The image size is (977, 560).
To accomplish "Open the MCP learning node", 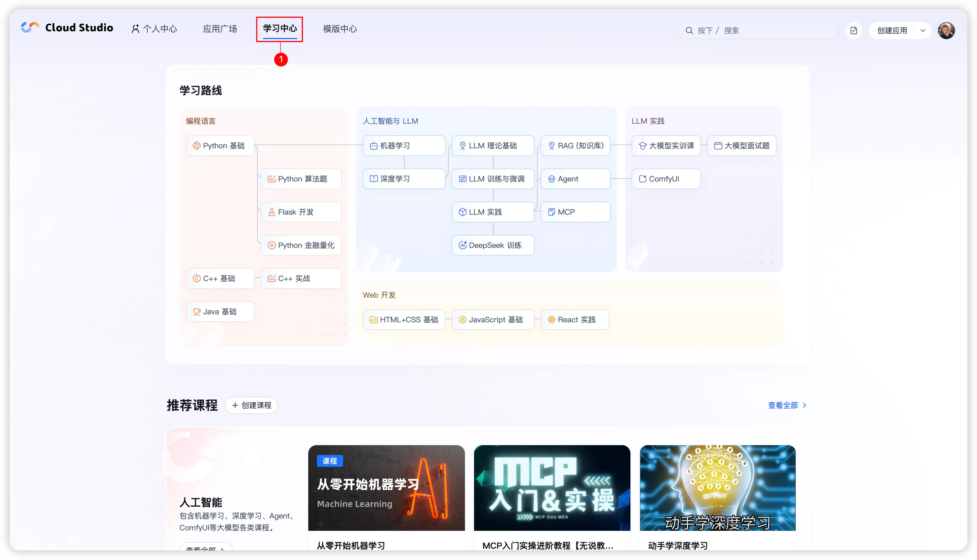I will click(x=575, y=212).
